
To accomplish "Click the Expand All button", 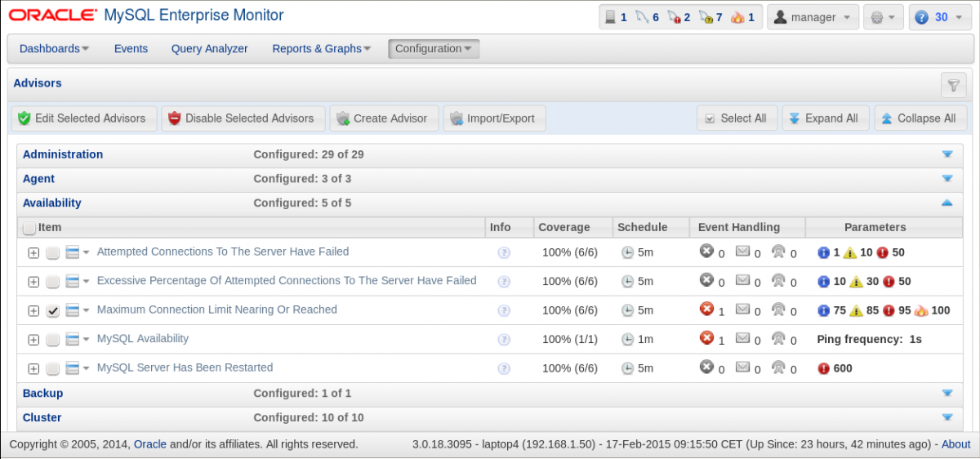I will 825,118.
